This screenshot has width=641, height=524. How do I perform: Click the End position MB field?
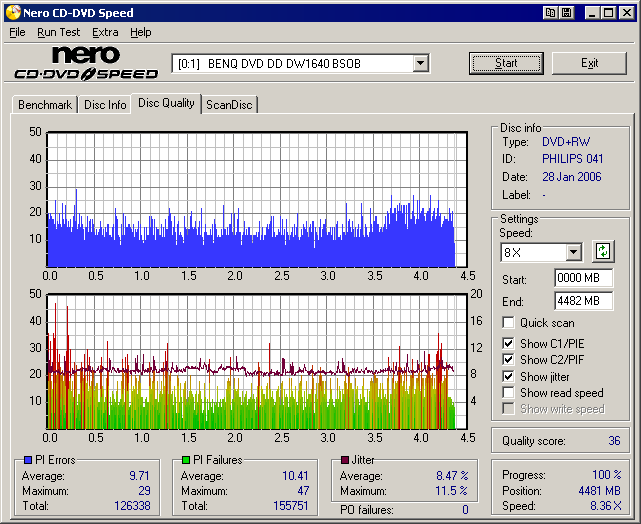(x=583, y=300)
